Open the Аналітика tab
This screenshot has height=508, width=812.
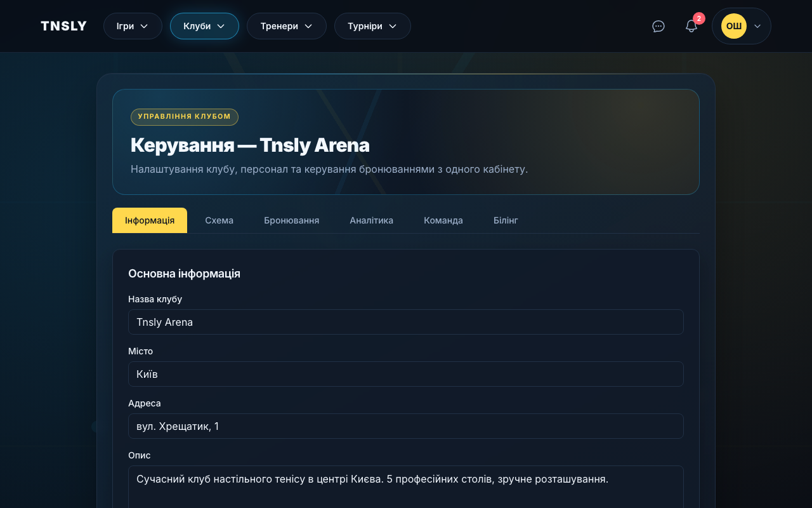(371, 220)
